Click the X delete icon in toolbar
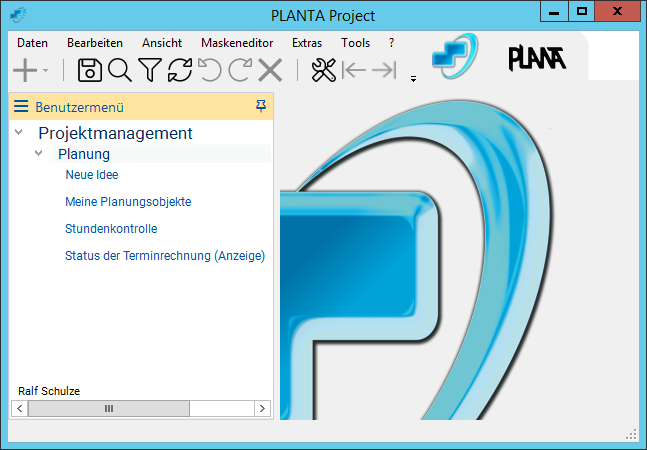The image size is (647, 450). pyautogui.click(x=270, y=70)
